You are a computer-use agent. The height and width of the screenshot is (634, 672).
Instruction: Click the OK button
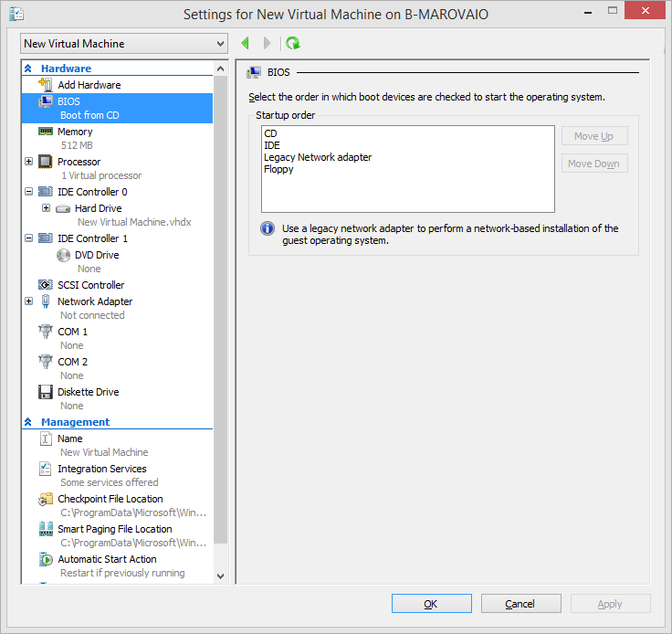click(431, 604)
